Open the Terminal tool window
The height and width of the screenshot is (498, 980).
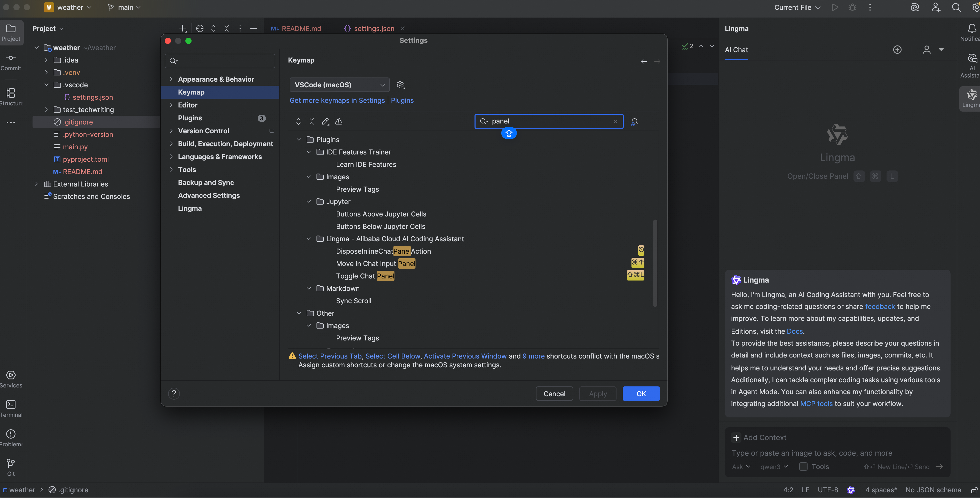(x=11, y=409)
